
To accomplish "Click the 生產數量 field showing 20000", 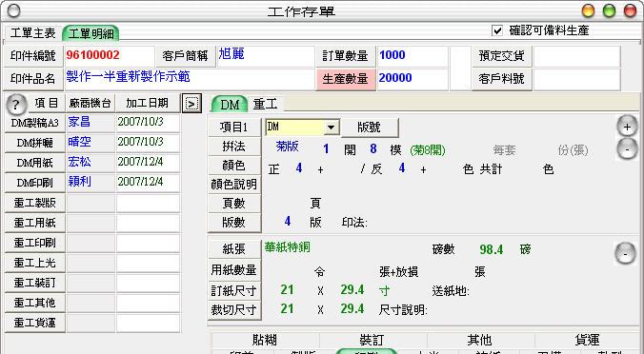I will click(413, 79).
